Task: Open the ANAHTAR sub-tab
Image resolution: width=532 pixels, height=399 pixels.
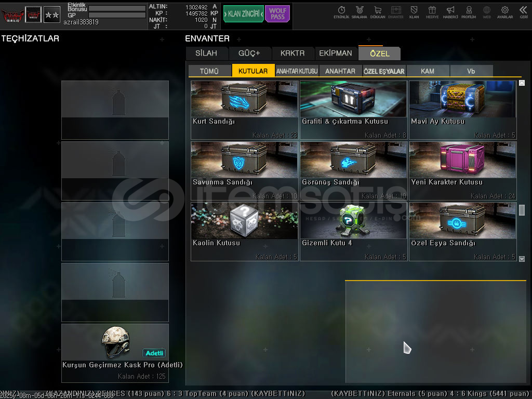Action: (340, 71)
